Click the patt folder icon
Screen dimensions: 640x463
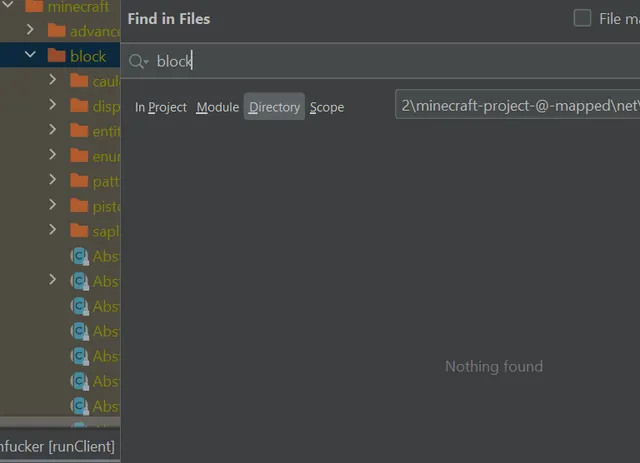79,180
